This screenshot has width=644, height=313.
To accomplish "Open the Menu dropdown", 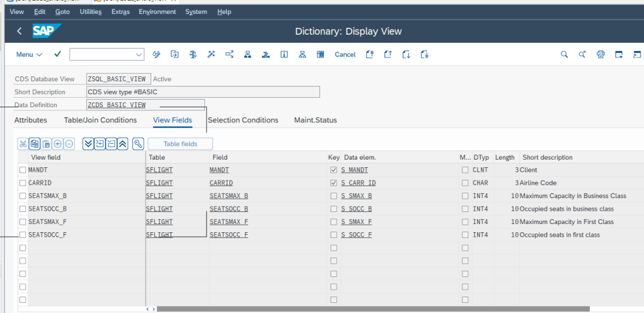I will tap(29, 54).
